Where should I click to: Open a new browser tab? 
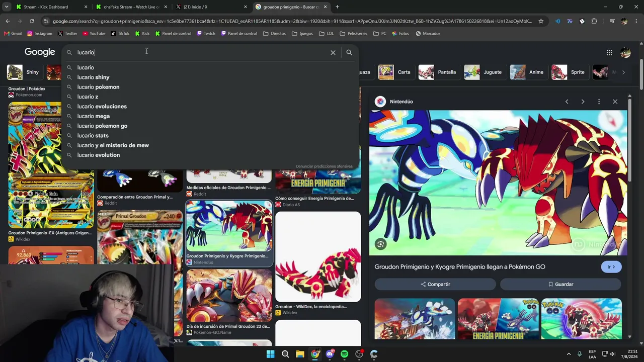click(x=337, y=7)
